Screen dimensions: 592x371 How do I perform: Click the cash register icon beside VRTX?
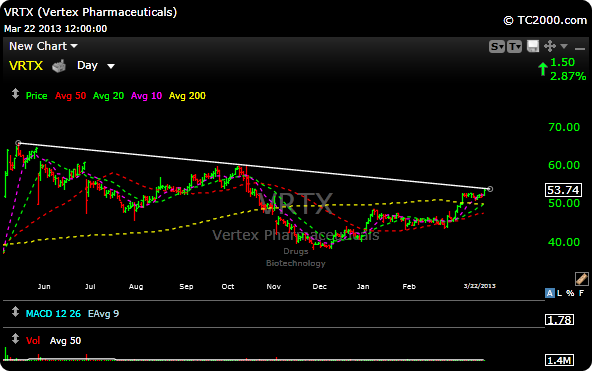(59, 66)
